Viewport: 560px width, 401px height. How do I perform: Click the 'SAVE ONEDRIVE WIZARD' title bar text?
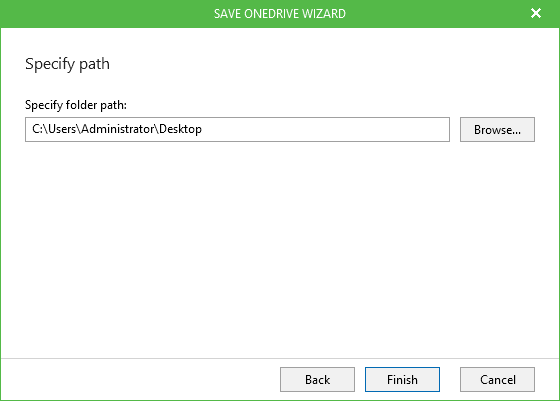coord(280,14)
